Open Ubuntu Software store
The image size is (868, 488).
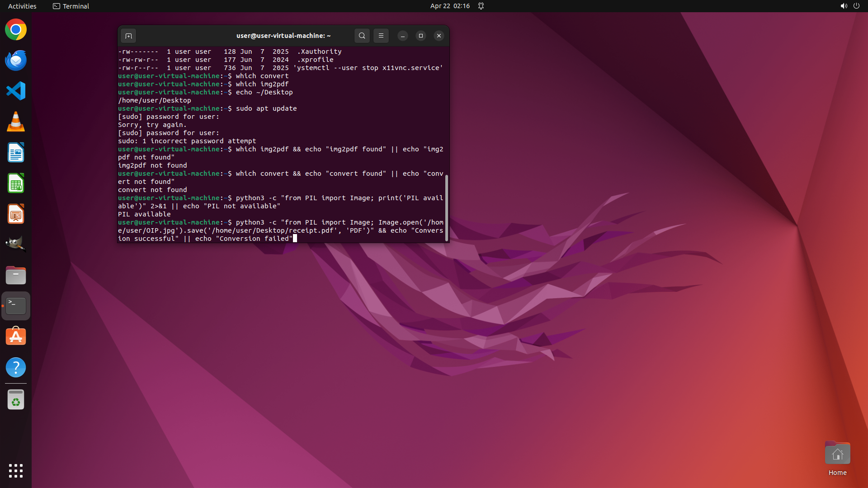tap(16, 337)
